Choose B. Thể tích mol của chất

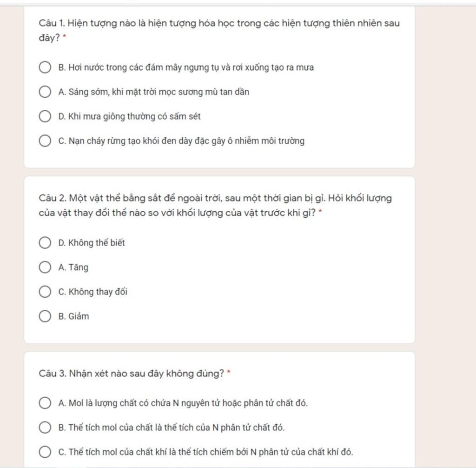pos(45,427)
